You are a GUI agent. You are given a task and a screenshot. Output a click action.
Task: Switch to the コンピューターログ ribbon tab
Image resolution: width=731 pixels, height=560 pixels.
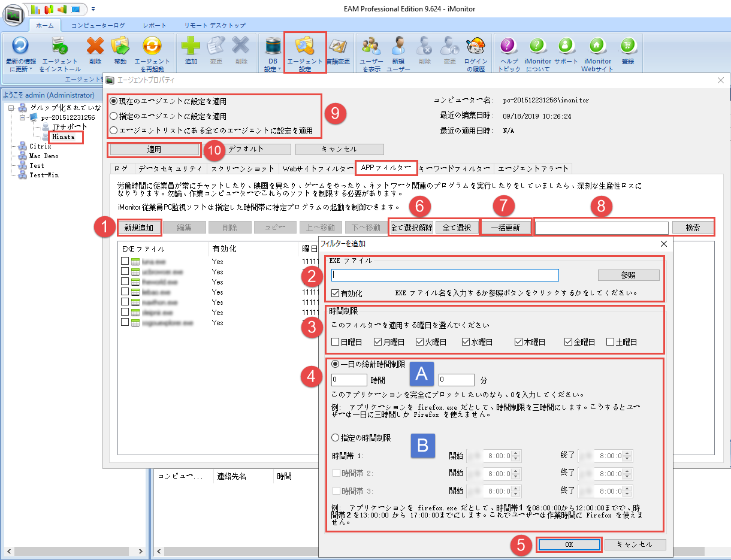[98, 25]
